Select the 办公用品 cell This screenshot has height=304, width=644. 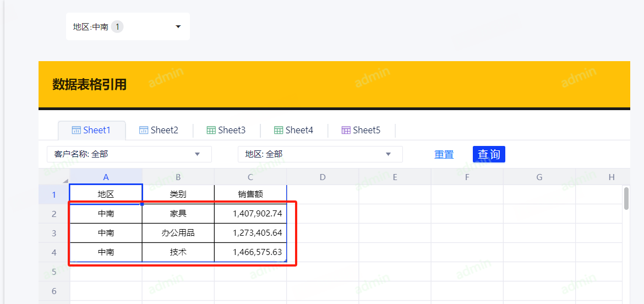pyautogui.click(x=178, y=233)
